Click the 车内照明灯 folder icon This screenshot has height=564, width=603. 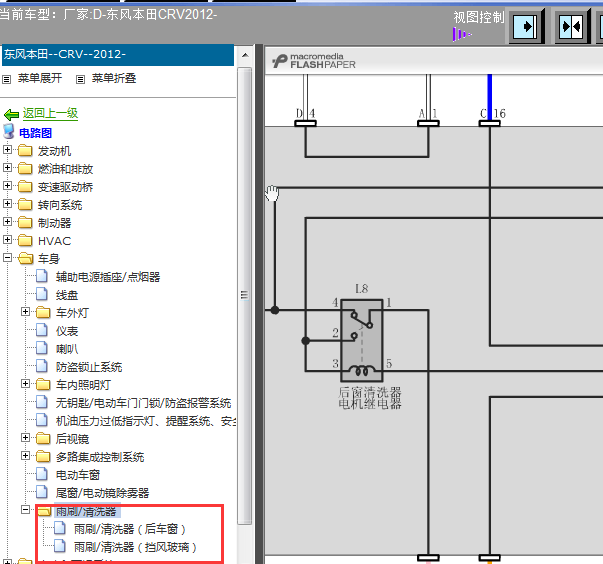click(43, 384)
